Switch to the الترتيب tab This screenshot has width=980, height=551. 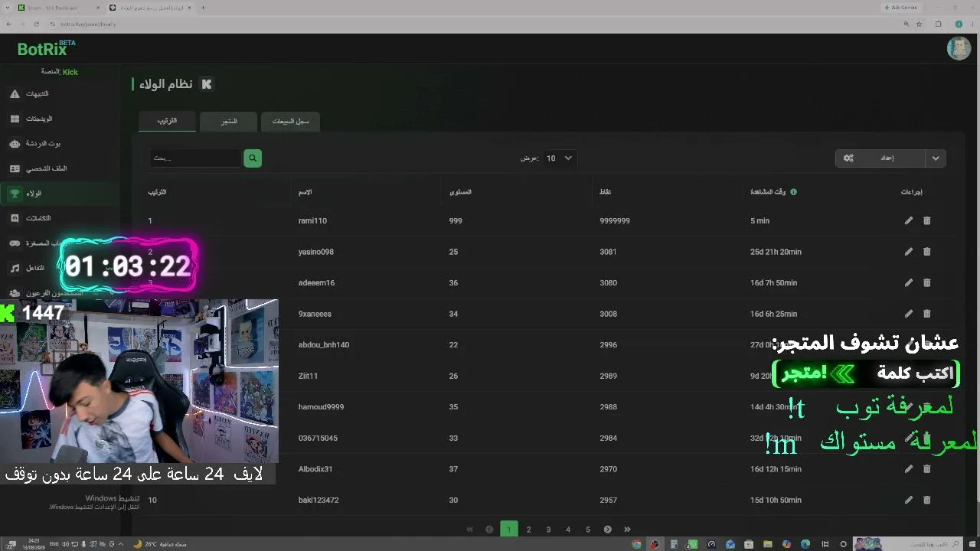click(167, 121)
